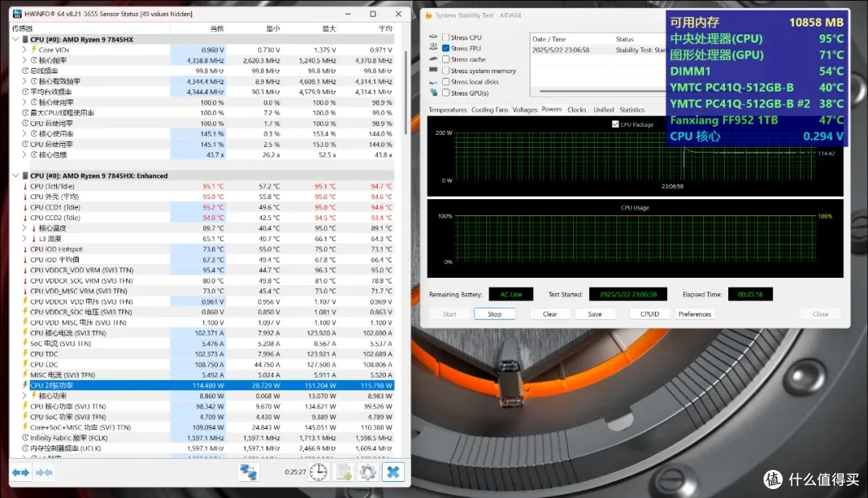Enable the Stress GPU(s) checkbox

tap(445, 93)
